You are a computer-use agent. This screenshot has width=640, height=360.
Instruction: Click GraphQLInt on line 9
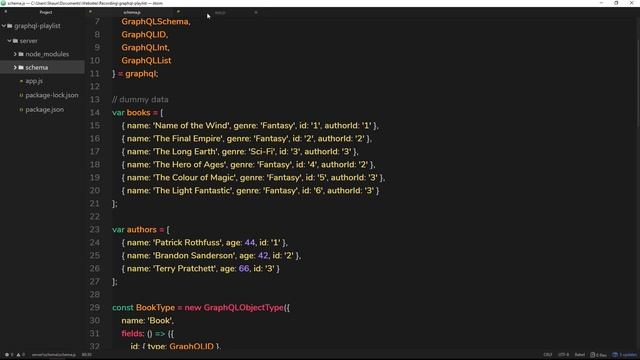144,47
